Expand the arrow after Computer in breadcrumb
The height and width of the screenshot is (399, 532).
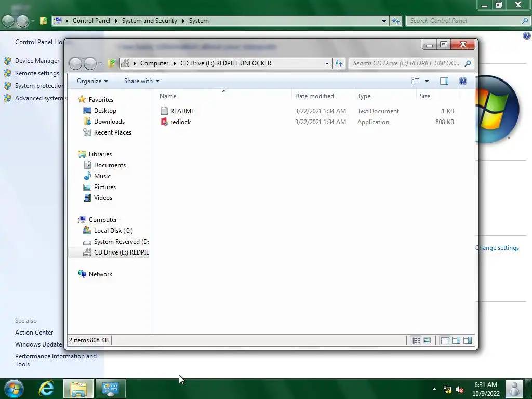(x=175, y=63)
